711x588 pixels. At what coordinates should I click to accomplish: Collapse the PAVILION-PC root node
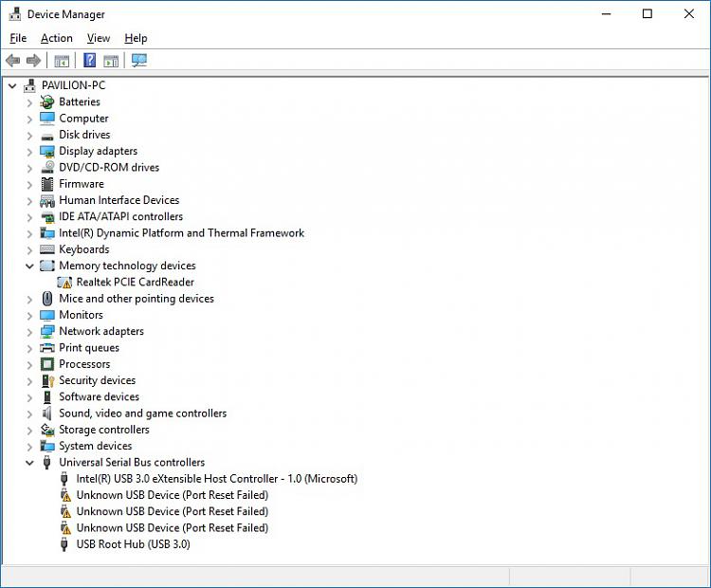(x=12, y=85)
